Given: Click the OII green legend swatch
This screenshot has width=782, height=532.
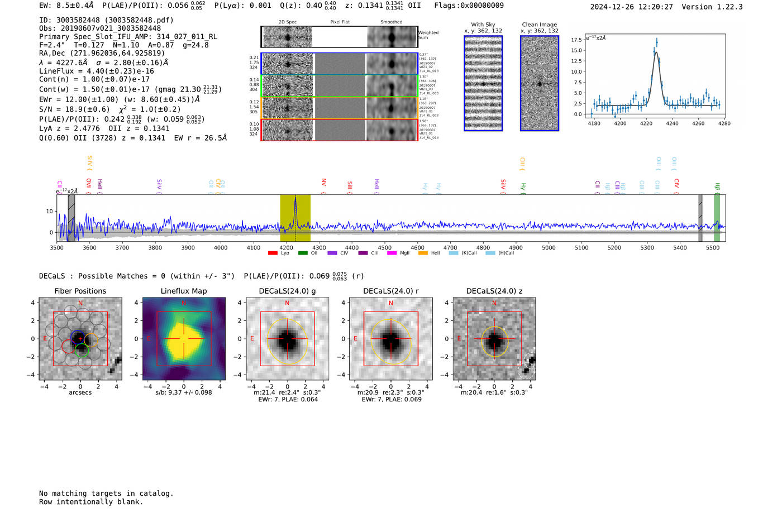Looking at the screenshot, I should (303, 253).
